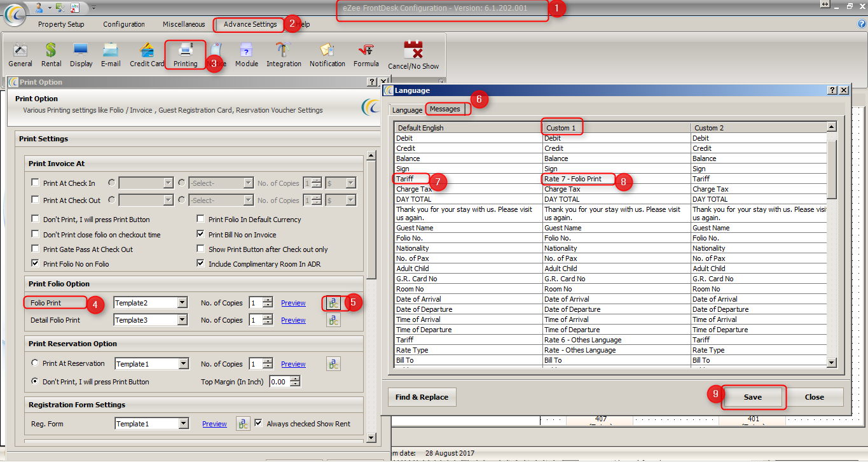
Task: Click Preview link for Reg. Form
Action: (214, 424)
